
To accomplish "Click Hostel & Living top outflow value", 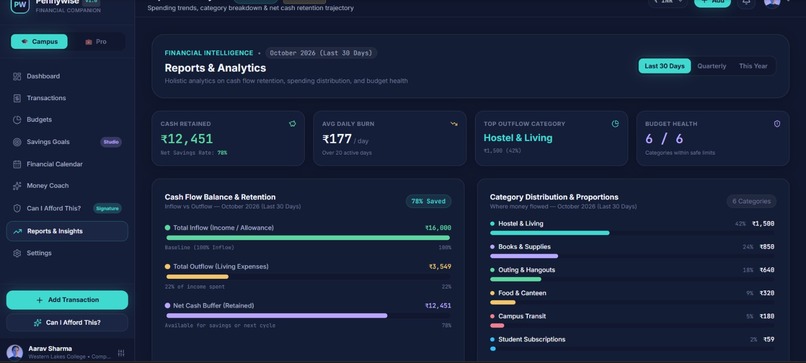I will coord(518,138).
